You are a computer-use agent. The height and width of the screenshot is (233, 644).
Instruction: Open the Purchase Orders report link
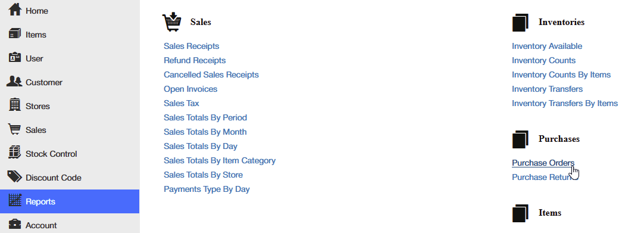(x=543, y=163)
